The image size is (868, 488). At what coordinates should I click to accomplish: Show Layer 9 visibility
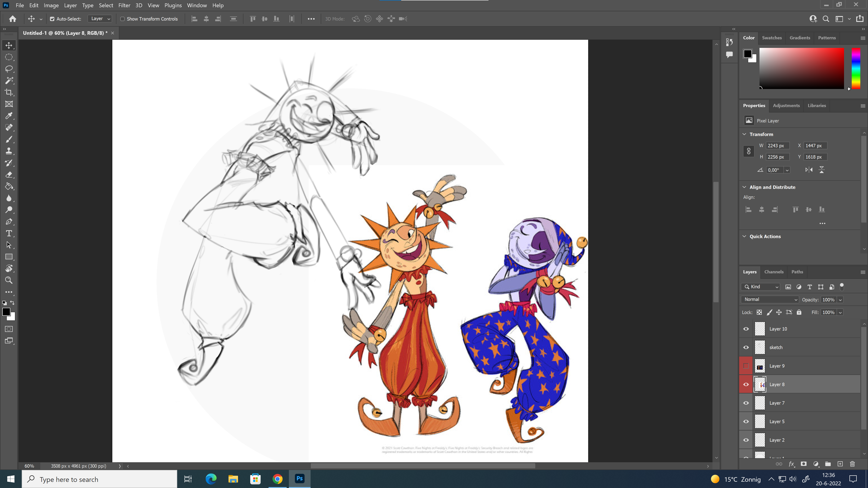(746, 366)
